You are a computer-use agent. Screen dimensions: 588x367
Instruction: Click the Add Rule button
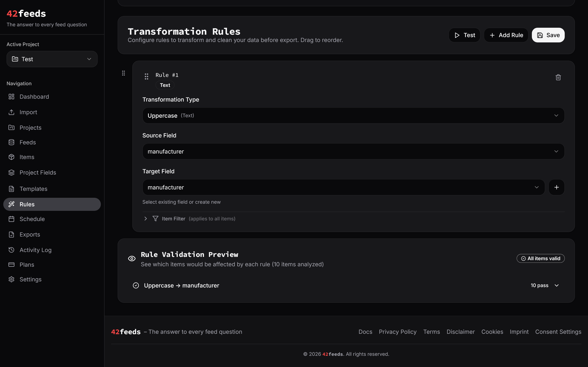click(x=506, y=35)
